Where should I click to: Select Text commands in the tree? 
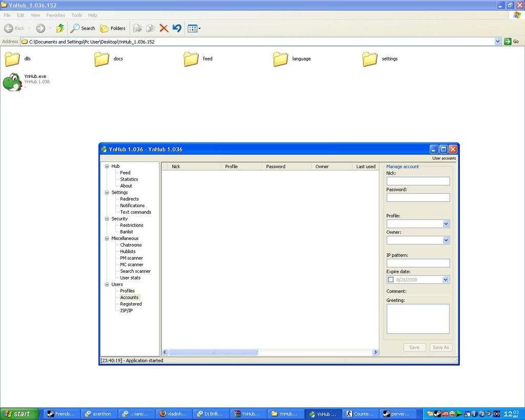click(x=135, y=212)
